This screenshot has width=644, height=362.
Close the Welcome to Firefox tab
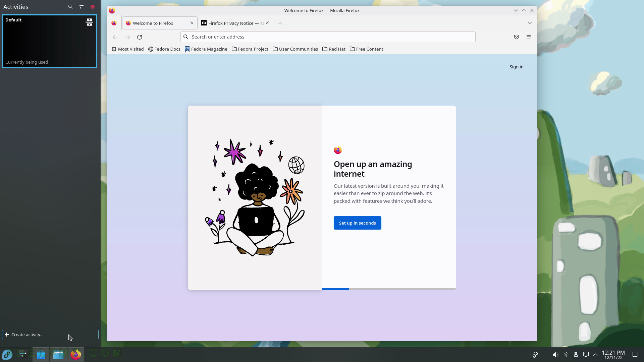click(192, 23)
